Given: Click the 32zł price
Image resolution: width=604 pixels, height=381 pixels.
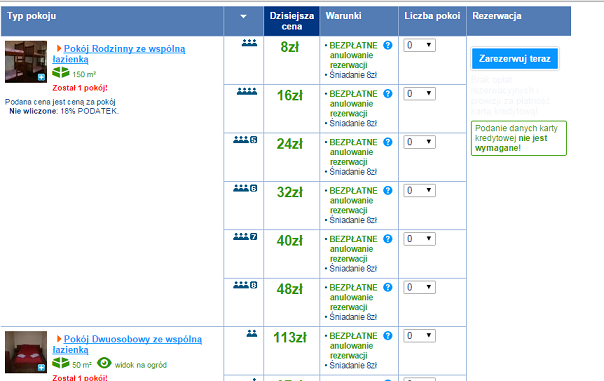Looking at the screenshot, I should (x=290, y=192).
